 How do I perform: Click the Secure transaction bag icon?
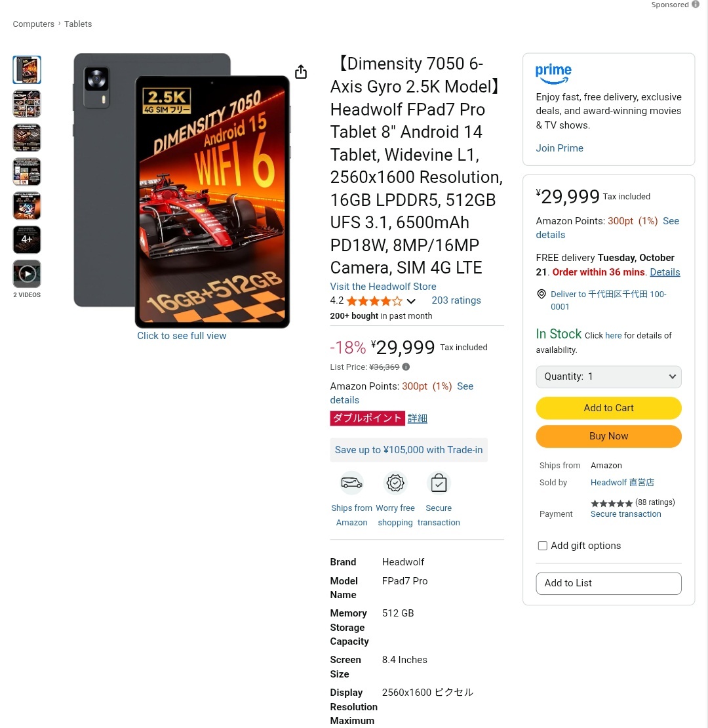point(439,483)
